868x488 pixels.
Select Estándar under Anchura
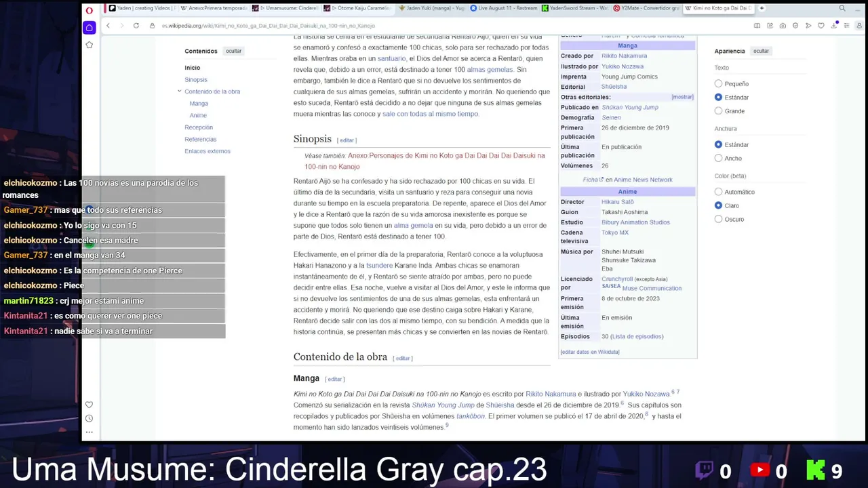(x=718, y=145)
